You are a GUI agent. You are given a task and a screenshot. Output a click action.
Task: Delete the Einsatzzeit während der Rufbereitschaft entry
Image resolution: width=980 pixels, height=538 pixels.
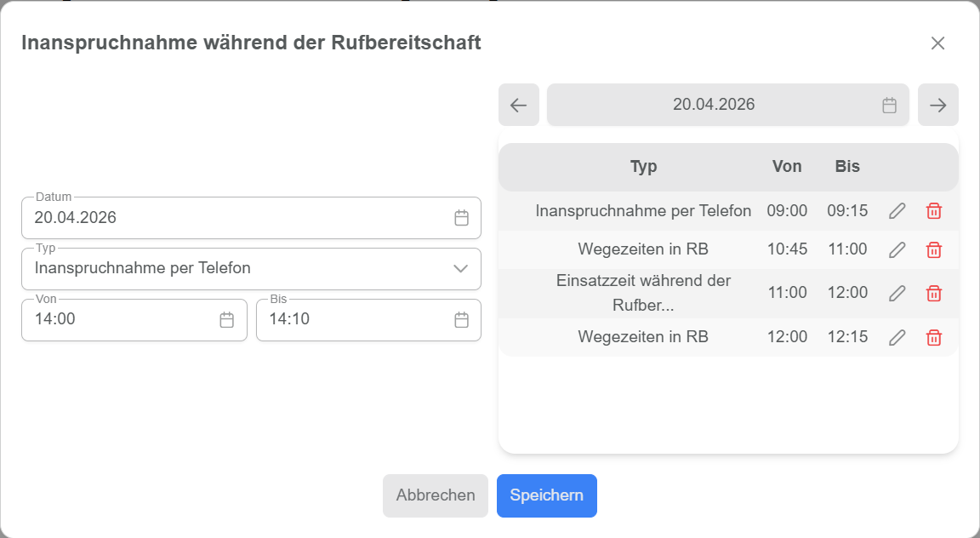coord(934,293)
